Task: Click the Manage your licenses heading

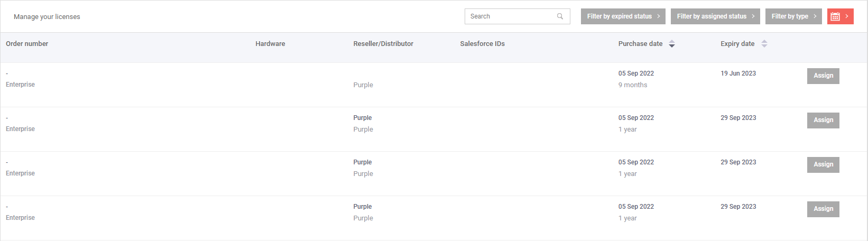Action: pyautogui.click(x=47, y=17)
